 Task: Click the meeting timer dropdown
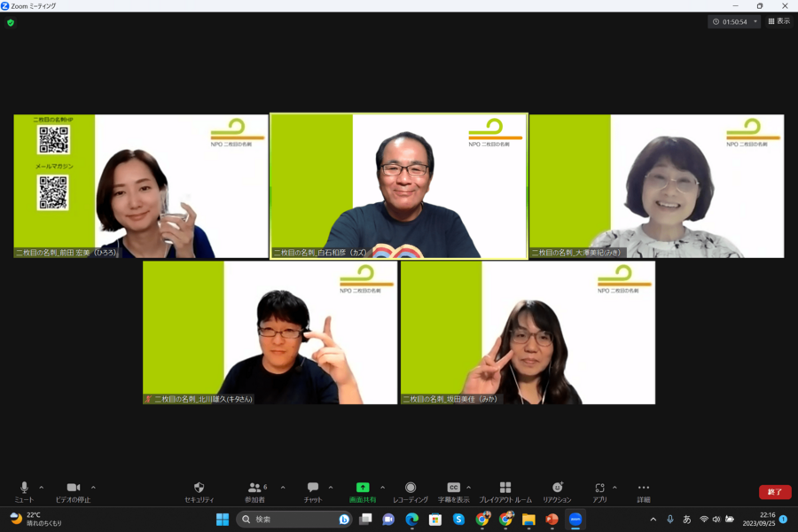click(755, 21)
